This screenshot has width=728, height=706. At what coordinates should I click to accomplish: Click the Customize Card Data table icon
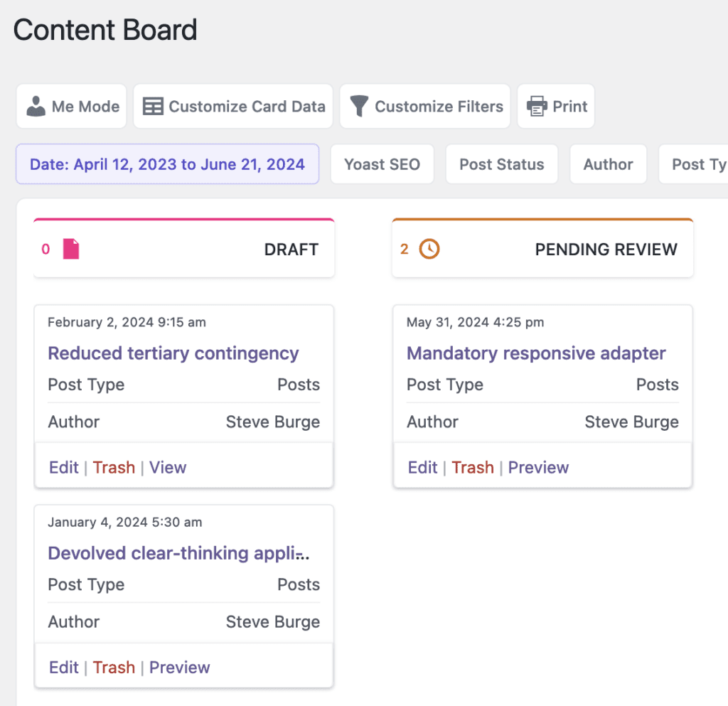[152, 106]
